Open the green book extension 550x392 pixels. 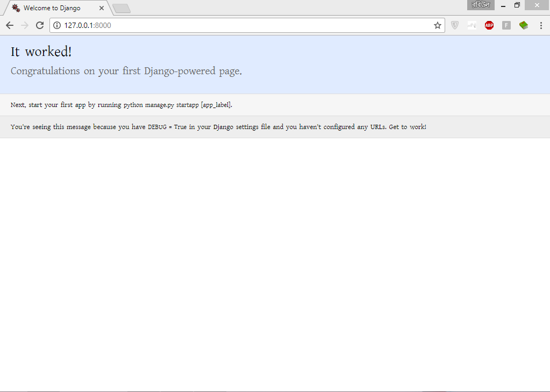pyautogui.click(x=523, y=25)
